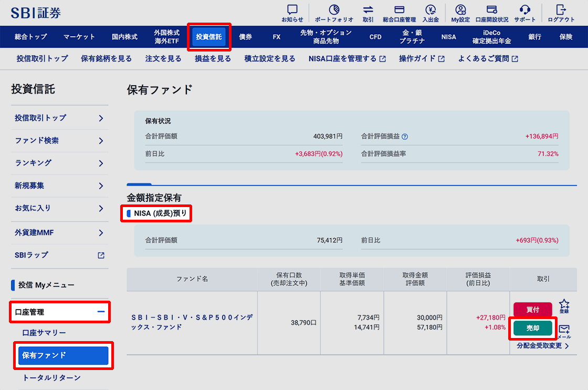Expand 外貨建MMF sidebar chevron

coord(101,233)
